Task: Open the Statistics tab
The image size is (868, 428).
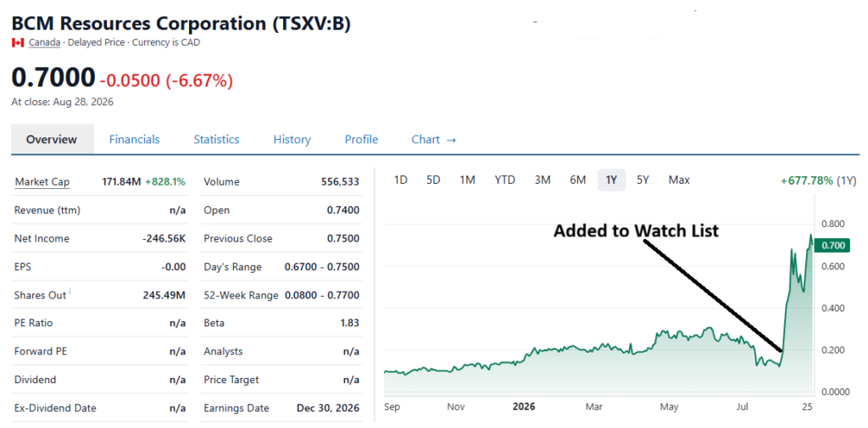Action: click(216, 140)
